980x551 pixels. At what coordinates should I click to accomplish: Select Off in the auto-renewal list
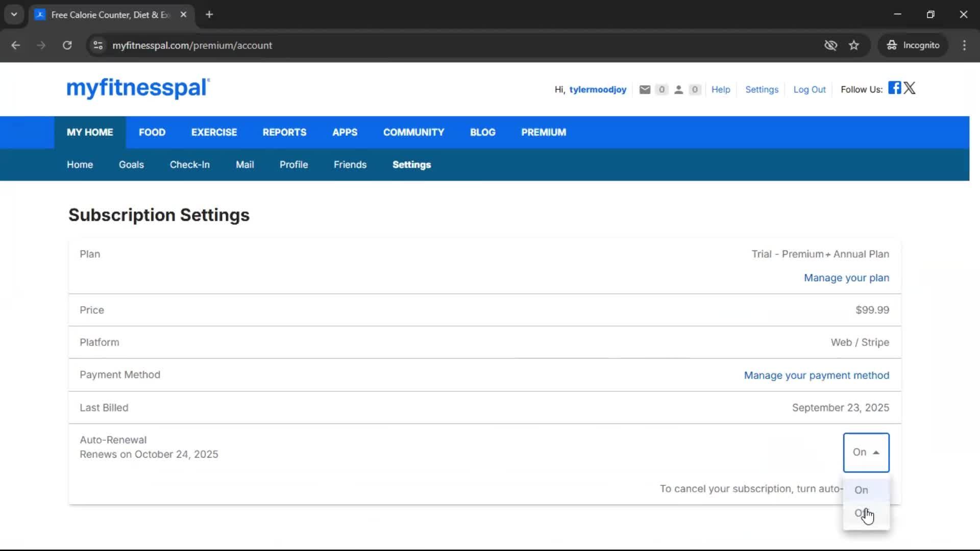(866, 513)
